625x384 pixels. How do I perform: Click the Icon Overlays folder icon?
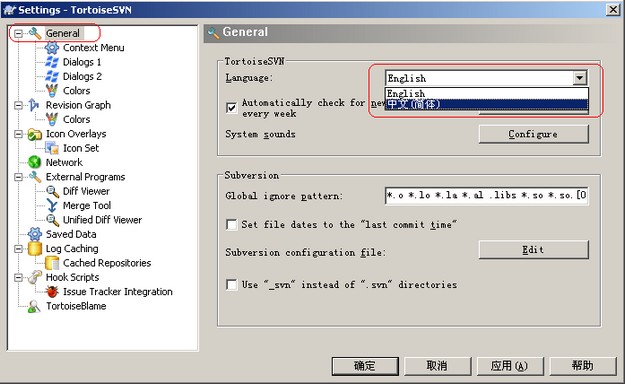(35, 134)
